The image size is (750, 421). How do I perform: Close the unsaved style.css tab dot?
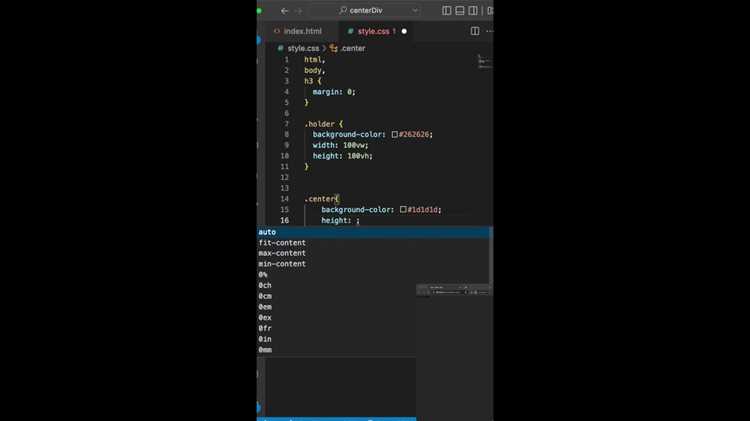(x=404, y=31)
